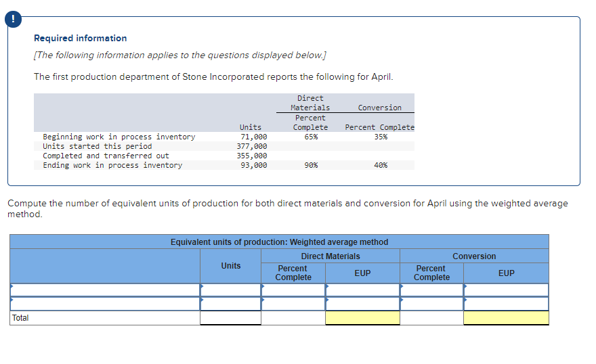Click second row Direct Materials Percent Complete cell
Screen dimensions: 596x364
(293, 304)
